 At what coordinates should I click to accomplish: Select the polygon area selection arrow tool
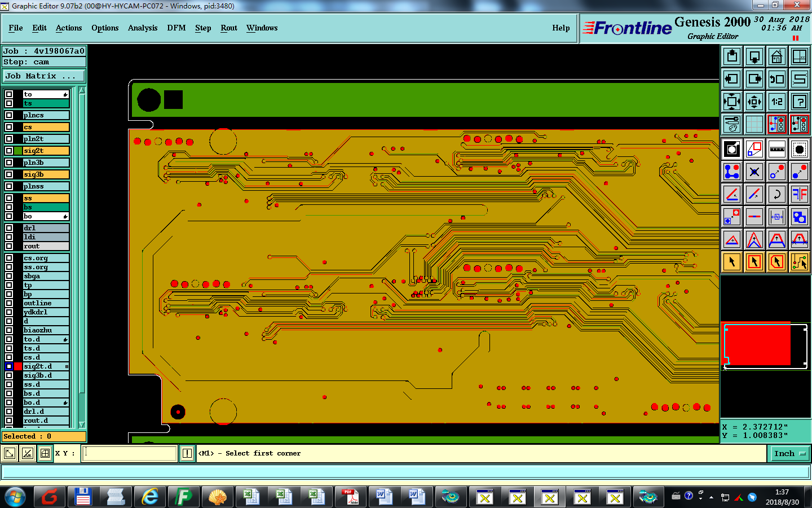point(777,262)
